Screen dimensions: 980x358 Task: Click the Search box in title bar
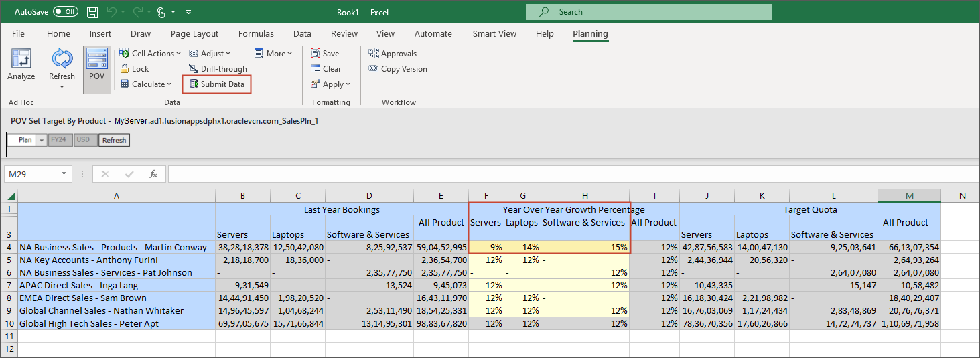pyautogui.click(x=648, y=12)
